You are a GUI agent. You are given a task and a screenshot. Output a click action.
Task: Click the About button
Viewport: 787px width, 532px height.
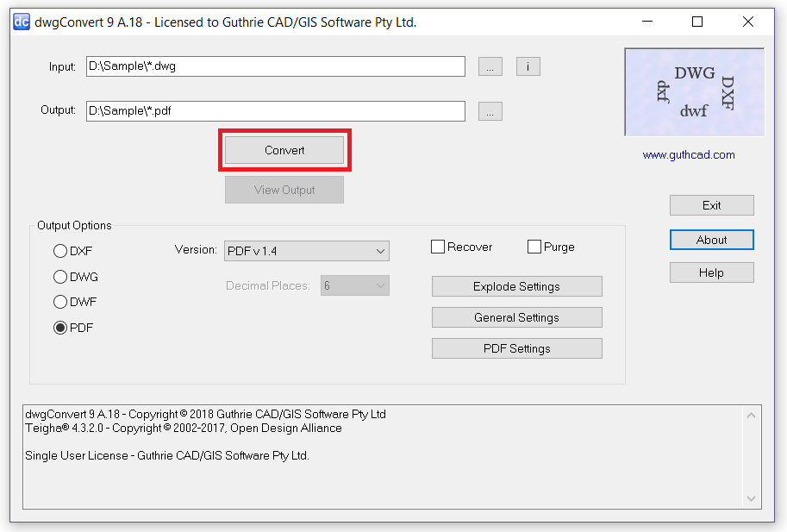tap(712, 240)
